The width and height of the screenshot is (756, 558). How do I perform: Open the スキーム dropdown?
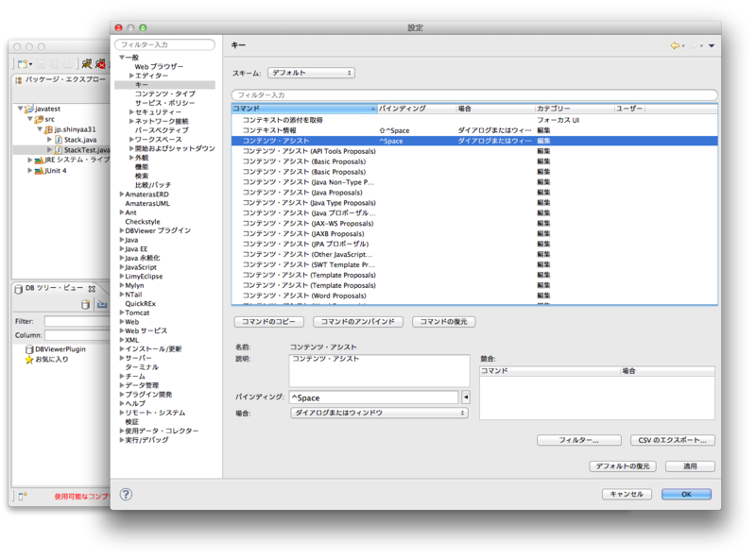pyautogui.click(x=312, y=73)
